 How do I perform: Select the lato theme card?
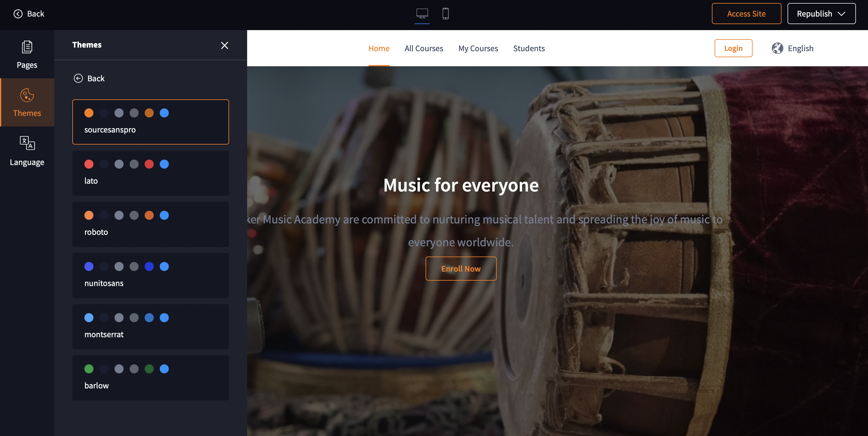(x=150, y=173)
